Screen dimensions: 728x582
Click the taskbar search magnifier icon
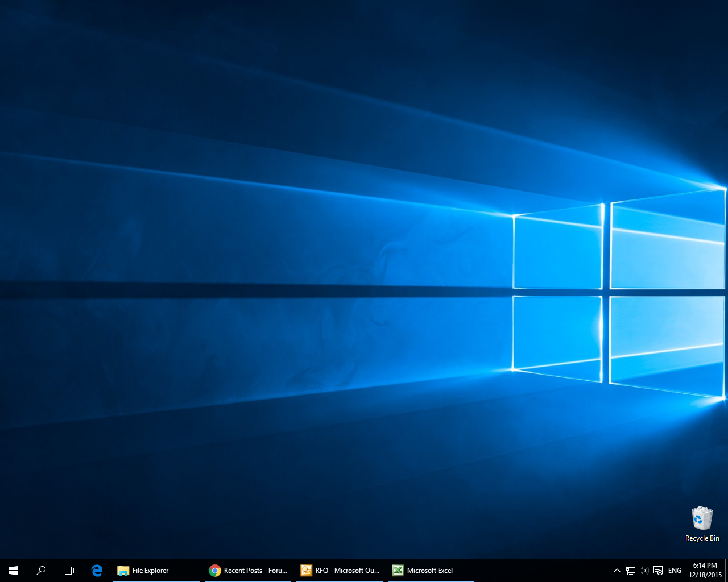point(41,570)
